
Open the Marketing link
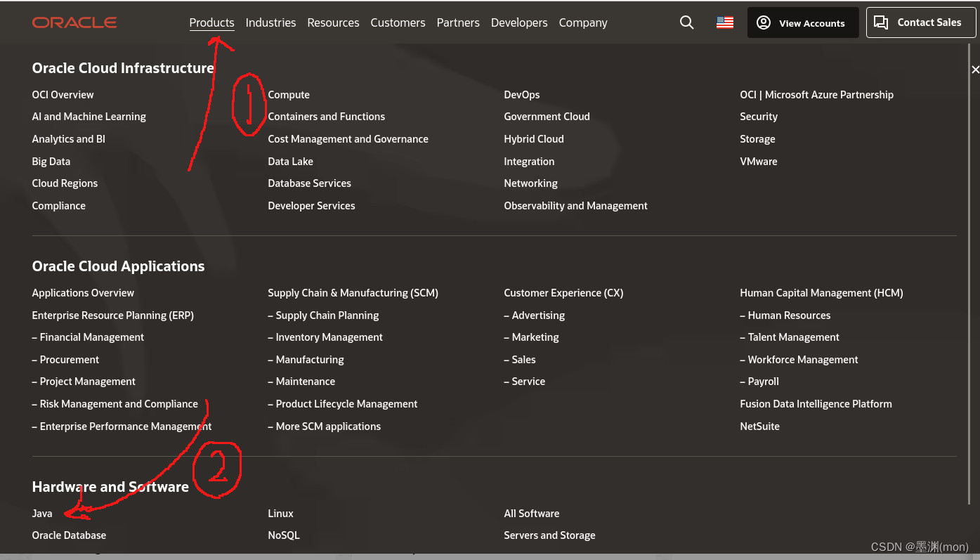click(x=532, y=337)
